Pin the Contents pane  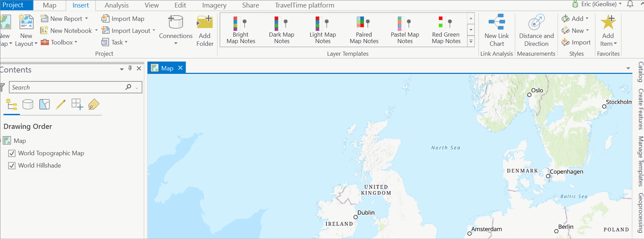point(130,68)
